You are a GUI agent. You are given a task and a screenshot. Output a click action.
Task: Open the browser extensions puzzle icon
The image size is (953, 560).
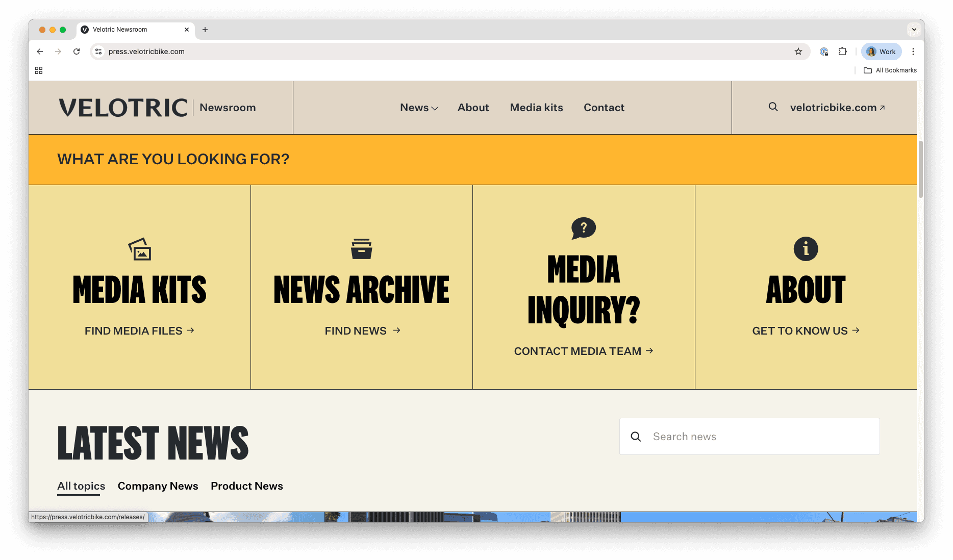tap(842, 52)
